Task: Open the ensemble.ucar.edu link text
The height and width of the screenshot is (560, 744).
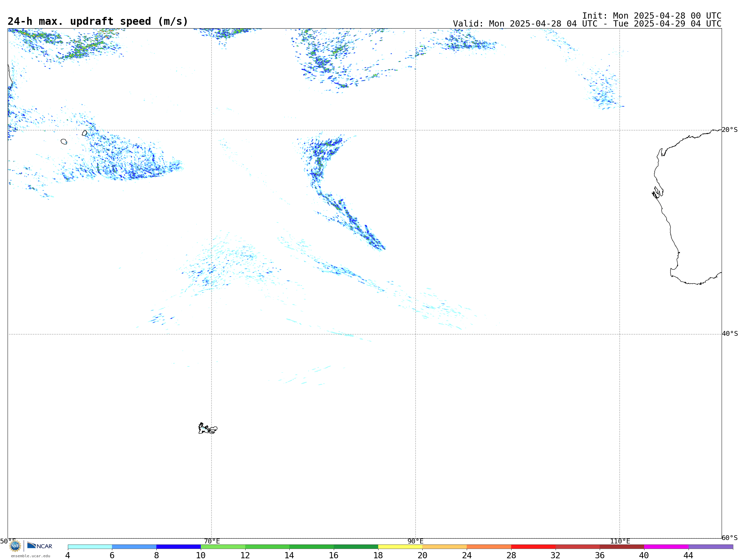Action: (31, 556)
